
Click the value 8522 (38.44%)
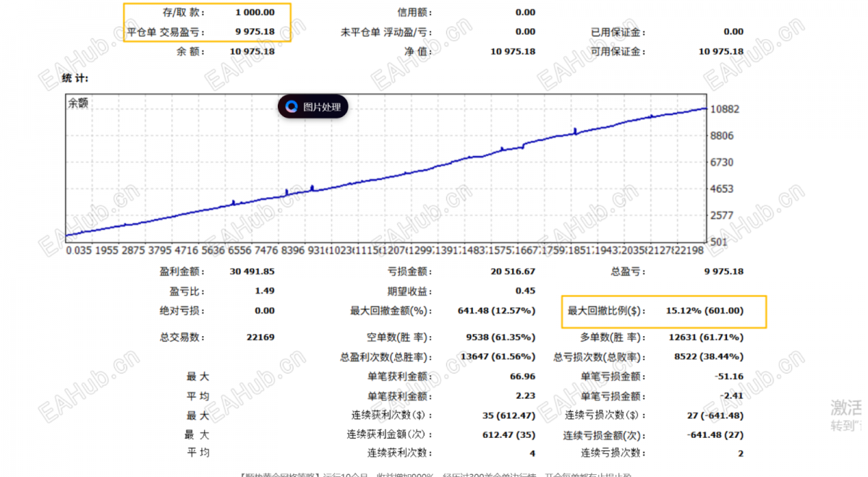709,357
